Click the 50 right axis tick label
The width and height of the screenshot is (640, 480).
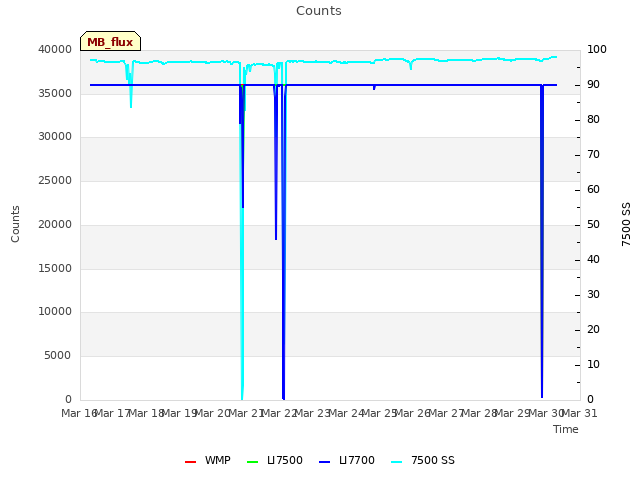[x=593, y=224]
